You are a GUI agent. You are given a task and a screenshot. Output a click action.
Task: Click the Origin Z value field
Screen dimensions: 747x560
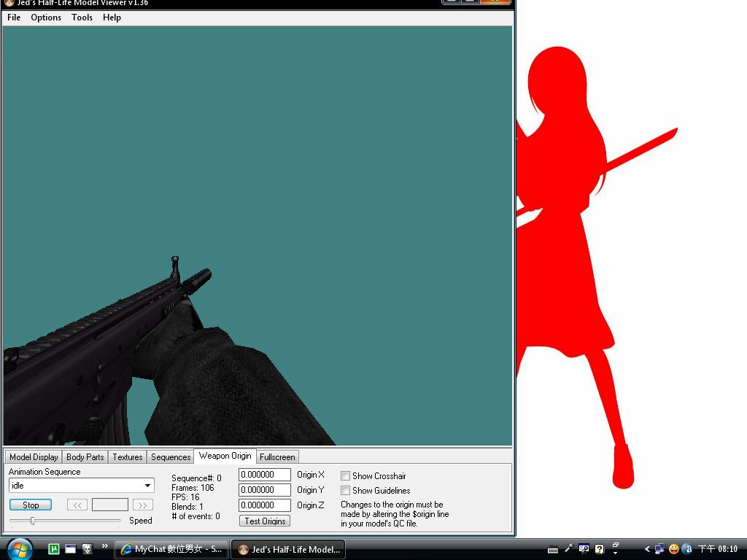pyautogui.click(x=264, y=505)
